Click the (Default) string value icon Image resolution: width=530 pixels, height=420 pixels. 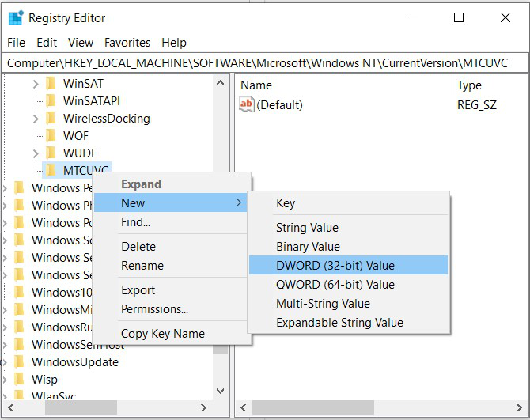click(x=247, y=104)
